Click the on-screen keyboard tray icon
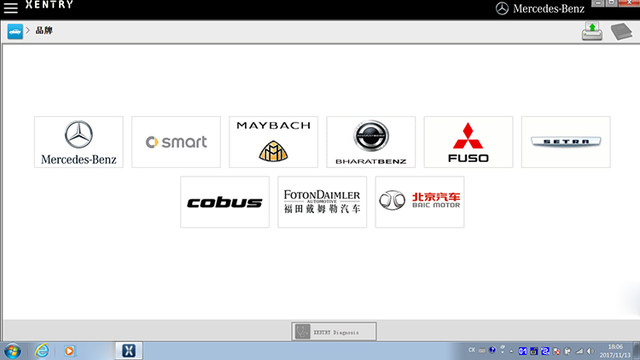Viewport: 640px width, 360px height. point(482,351)
